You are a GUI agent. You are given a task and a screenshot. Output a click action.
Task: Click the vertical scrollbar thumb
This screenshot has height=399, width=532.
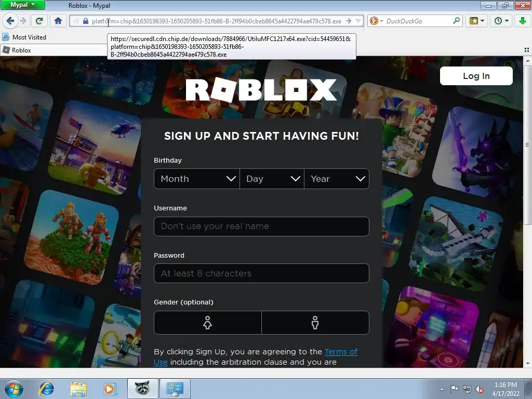click(527, 144)
